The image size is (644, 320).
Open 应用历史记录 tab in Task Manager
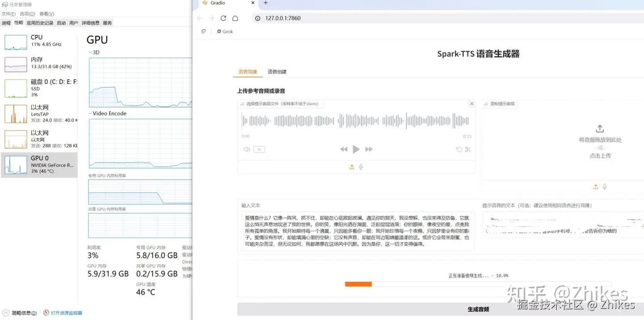pos(40,23)
